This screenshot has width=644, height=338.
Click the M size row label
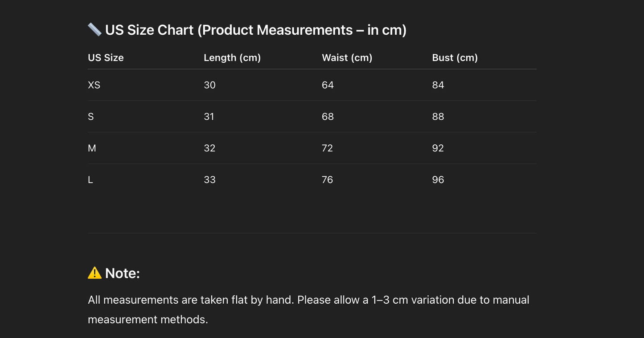[x=92, y=148]
